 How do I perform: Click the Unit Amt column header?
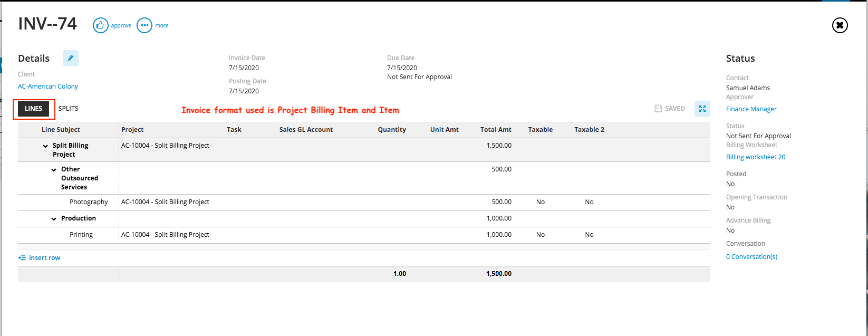[445, 130]
